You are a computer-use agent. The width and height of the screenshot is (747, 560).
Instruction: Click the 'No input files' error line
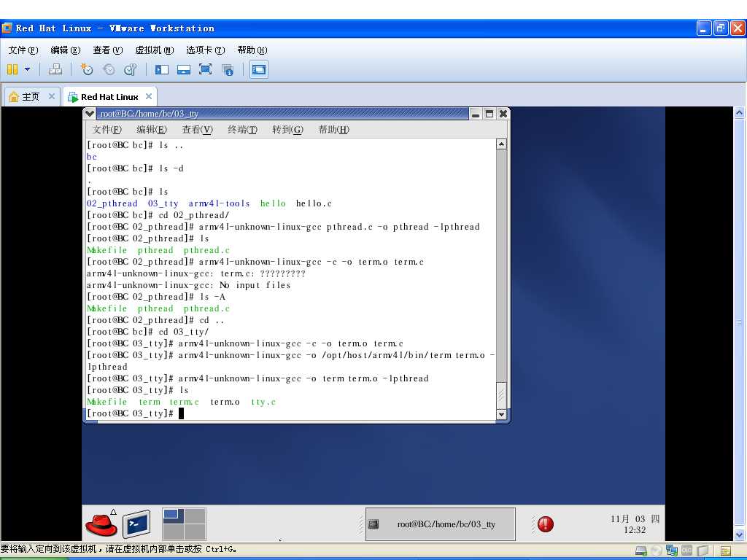click(x=189, y=285)
